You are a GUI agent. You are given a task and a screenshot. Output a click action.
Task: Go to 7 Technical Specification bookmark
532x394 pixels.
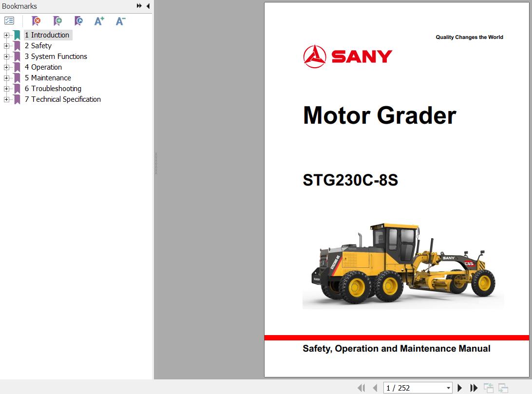[63, 99]
